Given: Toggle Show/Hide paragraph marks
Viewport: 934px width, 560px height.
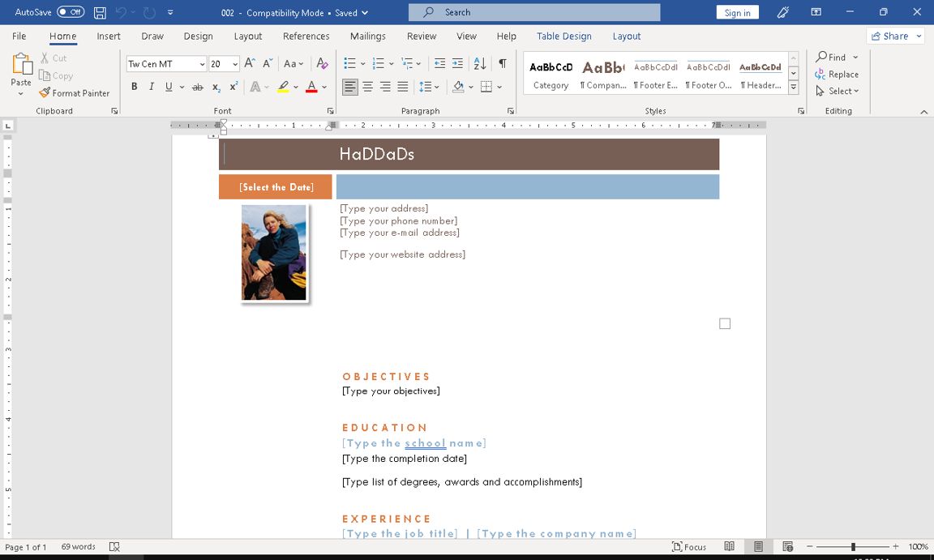Looking at the screenshot, I should (x=503, y=63).
